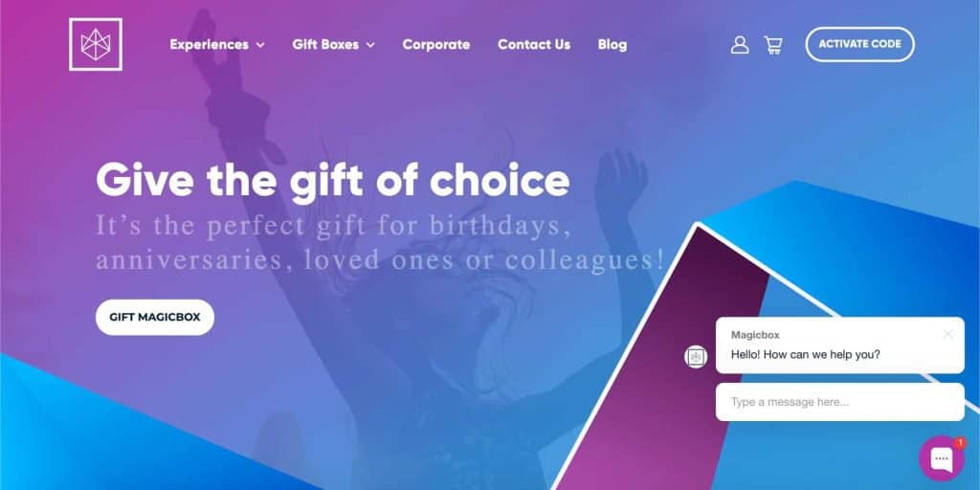Visit the Blog page
Viewport: 980px width, 490px height.
[x=612, y=44]
